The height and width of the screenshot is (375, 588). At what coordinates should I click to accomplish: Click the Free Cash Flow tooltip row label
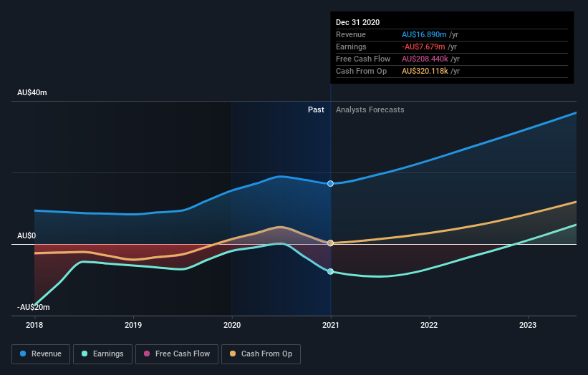click(363, 59)
